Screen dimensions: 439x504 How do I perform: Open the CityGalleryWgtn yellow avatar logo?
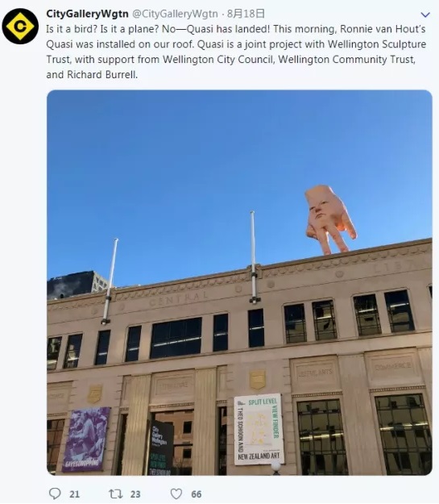pyautogui.click(x=20, y=27)
